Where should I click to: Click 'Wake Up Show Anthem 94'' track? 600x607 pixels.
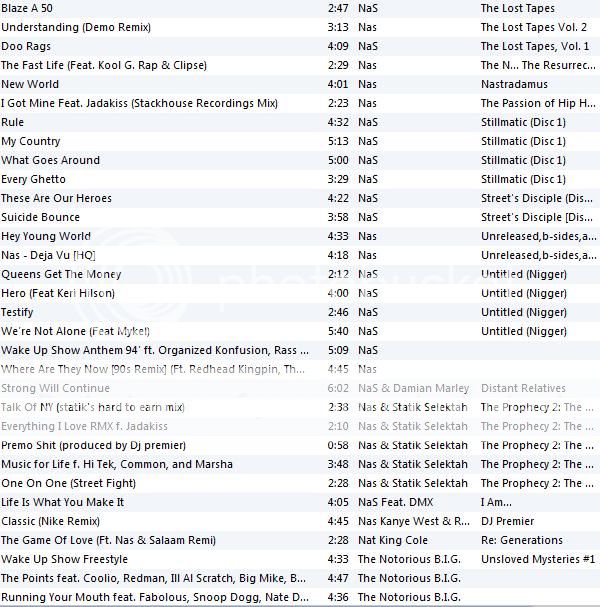(155, 350)
